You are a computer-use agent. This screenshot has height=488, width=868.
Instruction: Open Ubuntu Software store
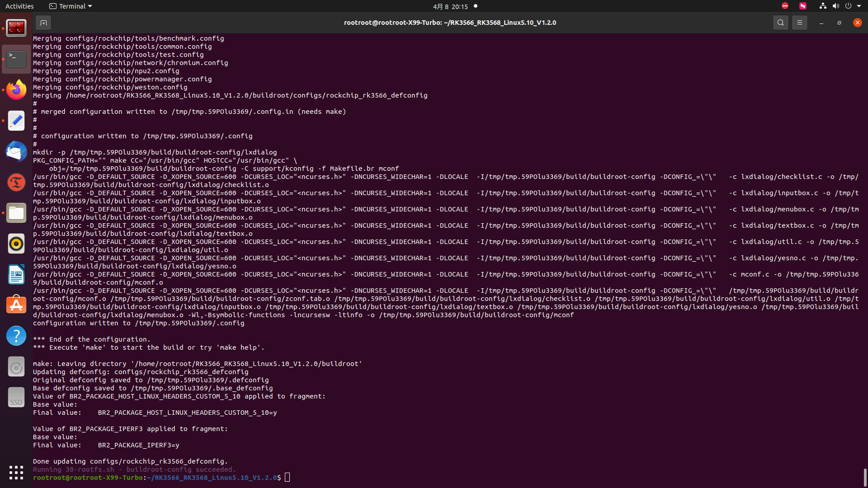pos(16,305)
